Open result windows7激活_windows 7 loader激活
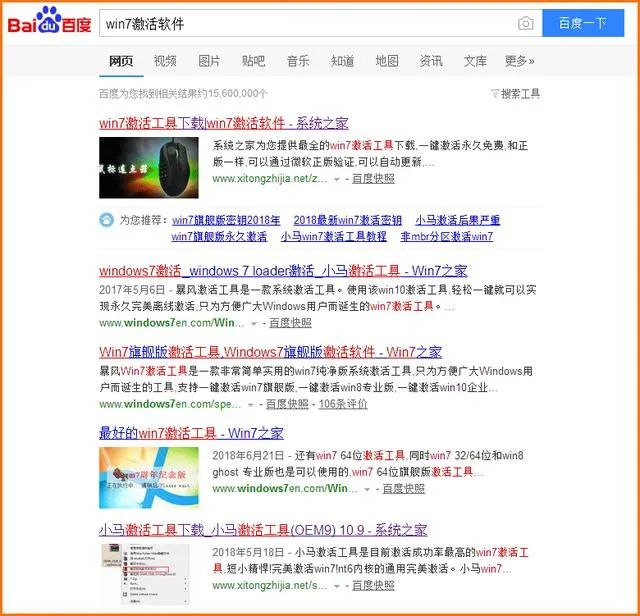This screenshot has height=616, width=640. (x=283, y=270)
